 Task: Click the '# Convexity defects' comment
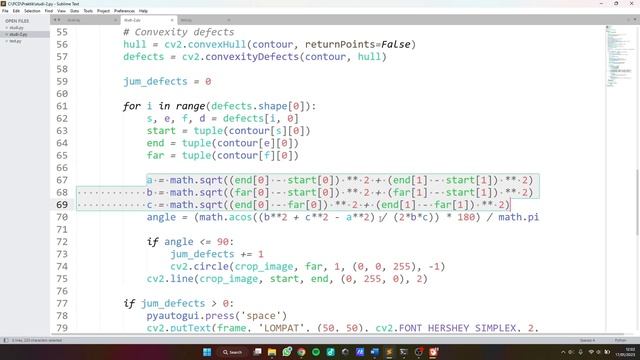(179, 32)
